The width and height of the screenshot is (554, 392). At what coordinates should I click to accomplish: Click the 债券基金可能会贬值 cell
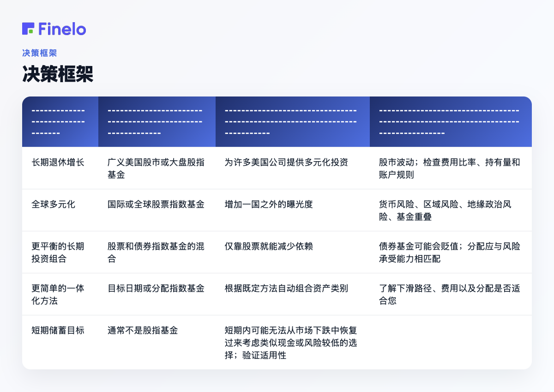(451, 252)
